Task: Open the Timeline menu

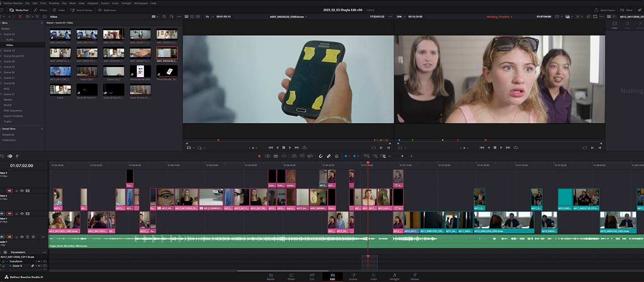Action: click(53, 3)
